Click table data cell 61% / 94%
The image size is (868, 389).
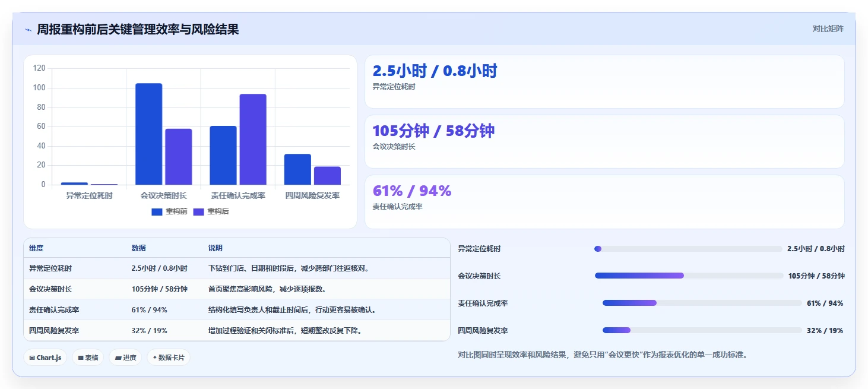[149, 310]
